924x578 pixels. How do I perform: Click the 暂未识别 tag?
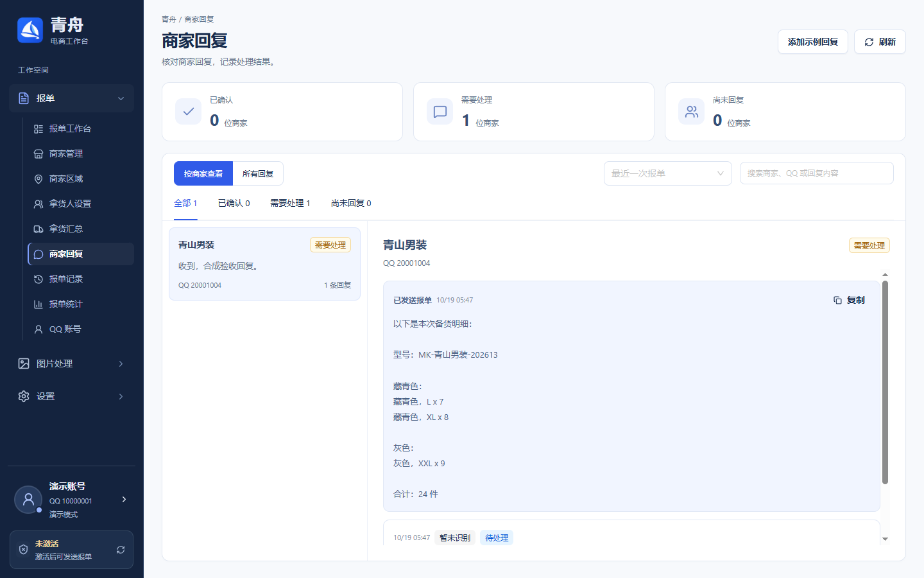(455, 538)
